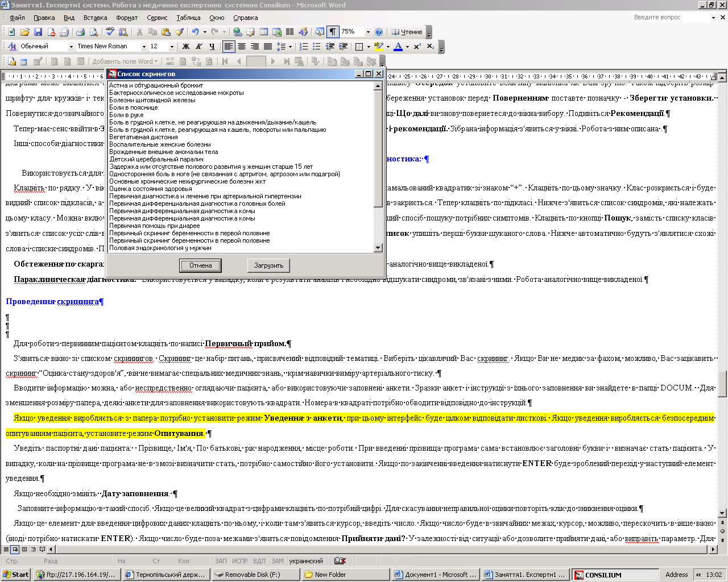The height and width of the screenshot is (582, 728).
Task: Cut the selection with the scissors icon
Action: tap(139, 32)
